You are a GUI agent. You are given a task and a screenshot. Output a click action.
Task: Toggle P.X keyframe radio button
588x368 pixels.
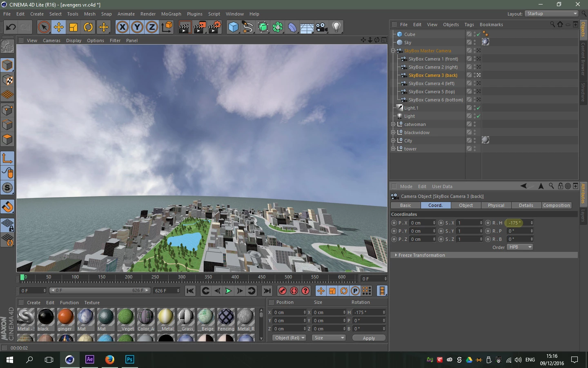coord(394,223)
